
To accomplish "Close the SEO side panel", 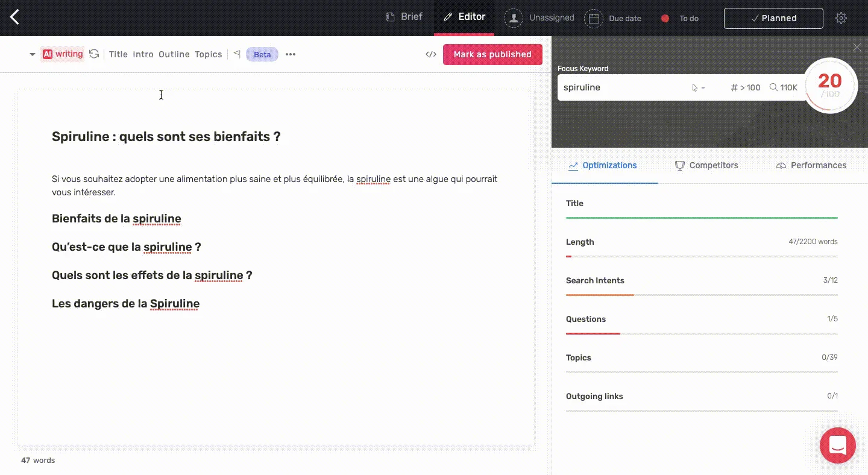I will coord(857,47).
